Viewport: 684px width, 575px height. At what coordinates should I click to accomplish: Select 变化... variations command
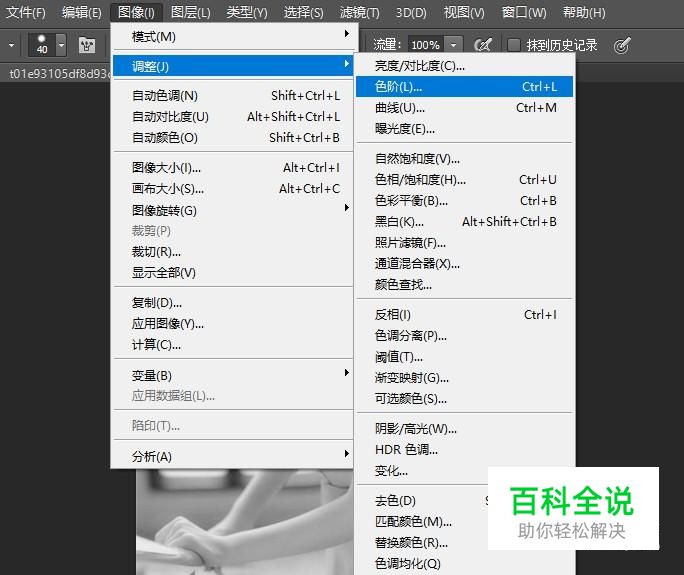pos(421,471)
